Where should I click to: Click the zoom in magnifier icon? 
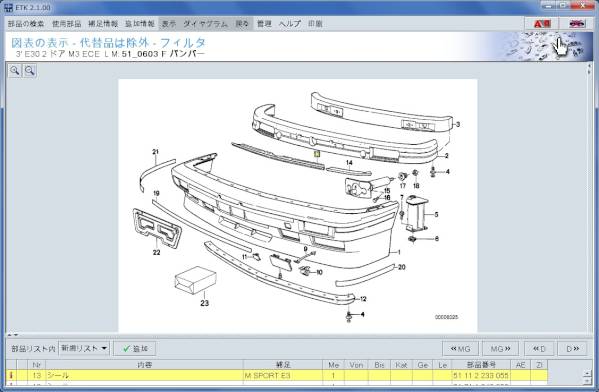point(15,71)
